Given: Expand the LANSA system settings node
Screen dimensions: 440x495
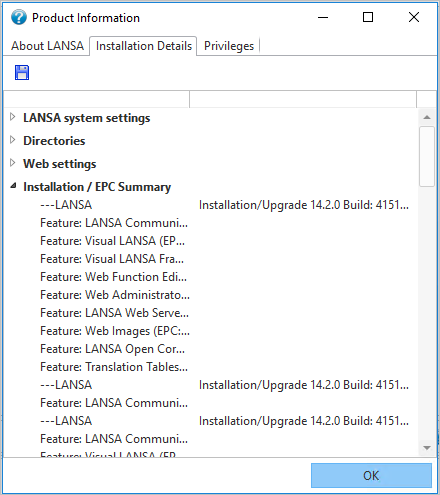Looking at the screenshot, I should (x=13, y=117).
